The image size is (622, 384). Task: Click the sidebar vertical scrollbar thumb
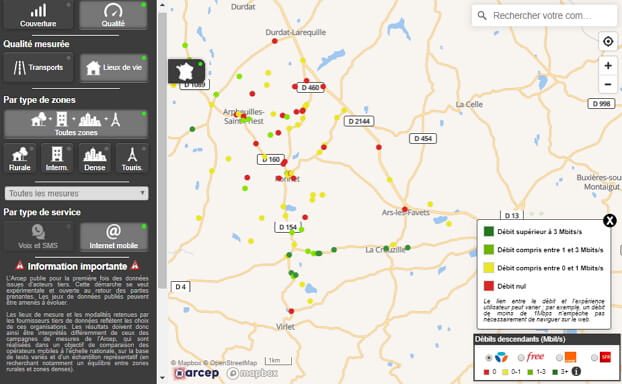point(162,151)
